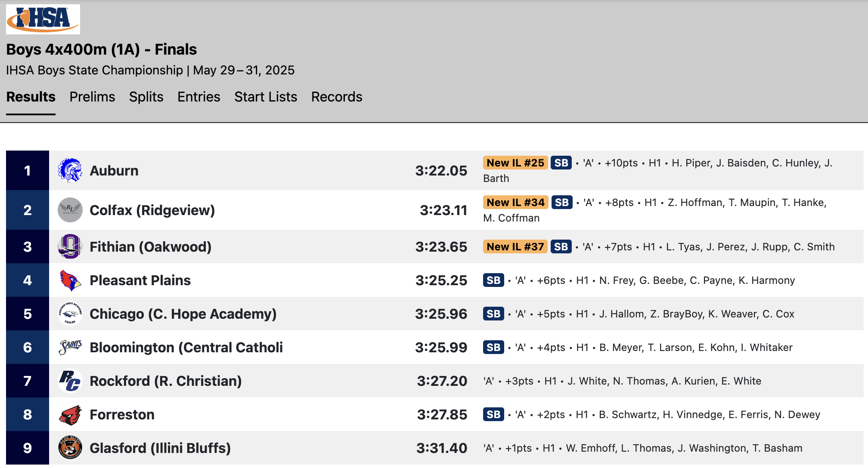Screen dimensions: 868x468
Task: Click the Colfax Ridgeview team logo
Action: coord(70,210)
